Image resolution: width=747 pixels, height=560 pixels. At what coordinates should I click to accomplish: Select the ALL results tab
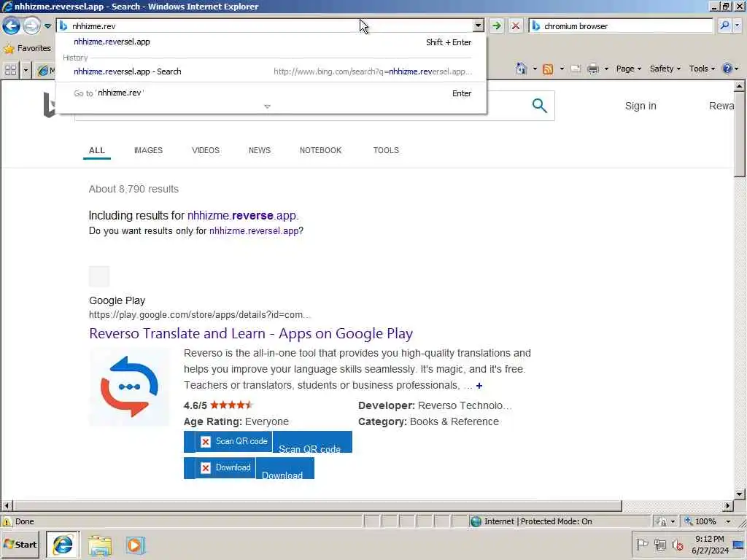tap(97, 150)
